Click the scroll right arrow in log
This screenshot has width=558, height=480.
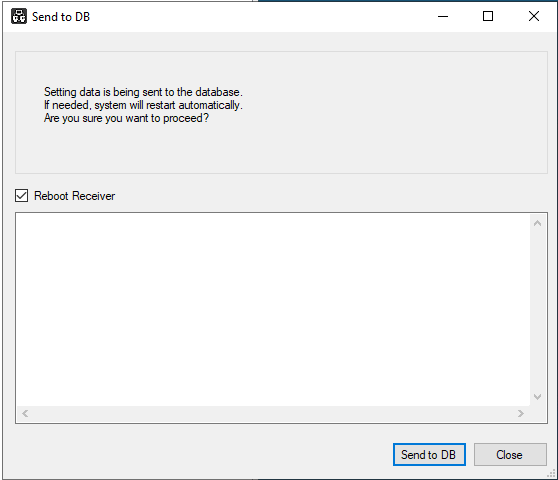pyautogui.click(x=521, y=413)
